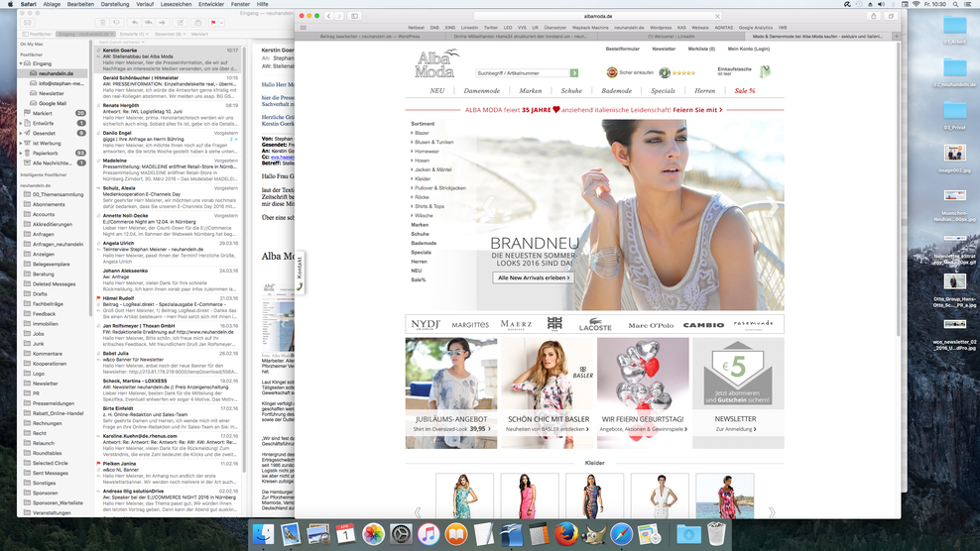Click the Reply All icon in Mail
Viewport: 980px width, 551px height.
coord(148,23)
